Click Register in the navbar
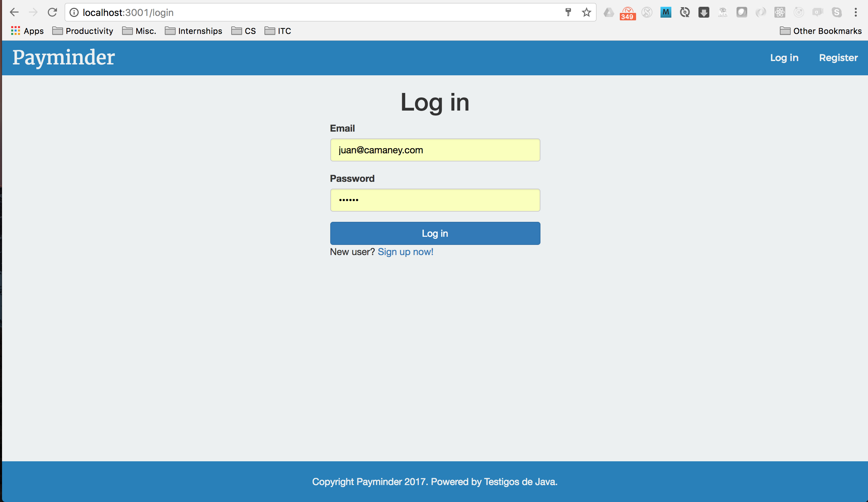This screenshot has width=868, height=502. pyautogui.click(x=838, y=58)
